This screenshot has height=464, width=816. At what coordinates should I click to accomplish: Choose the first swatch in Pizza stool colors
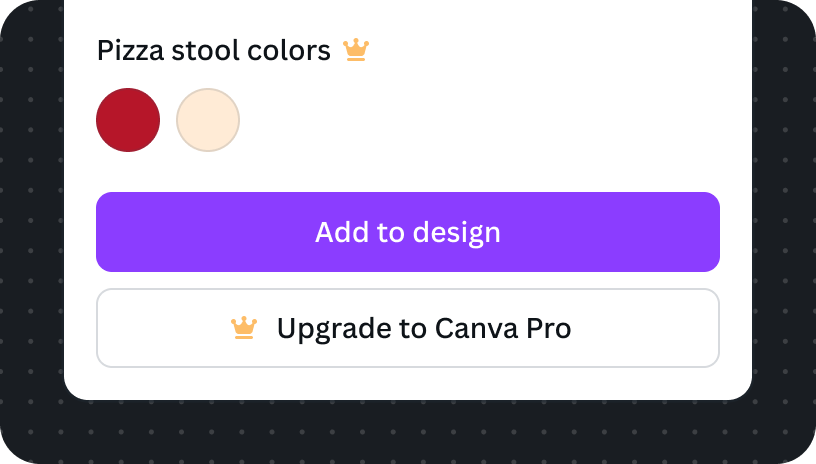point(128,120)
